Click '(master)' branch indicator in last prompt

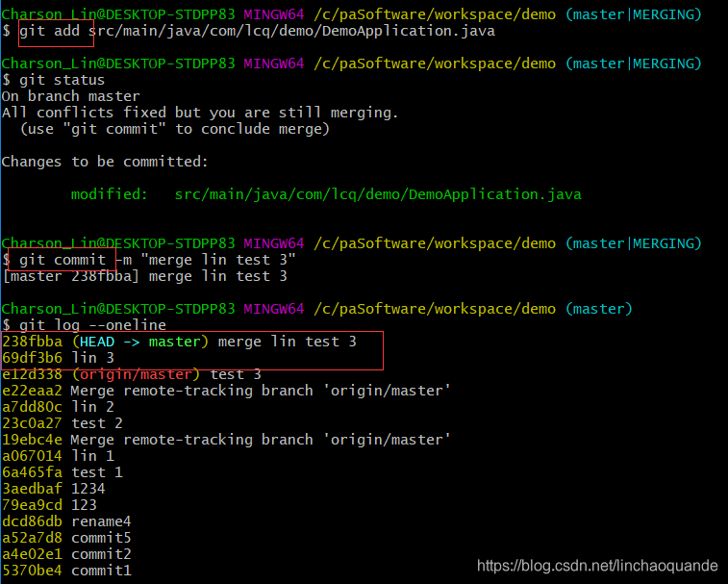599,309
